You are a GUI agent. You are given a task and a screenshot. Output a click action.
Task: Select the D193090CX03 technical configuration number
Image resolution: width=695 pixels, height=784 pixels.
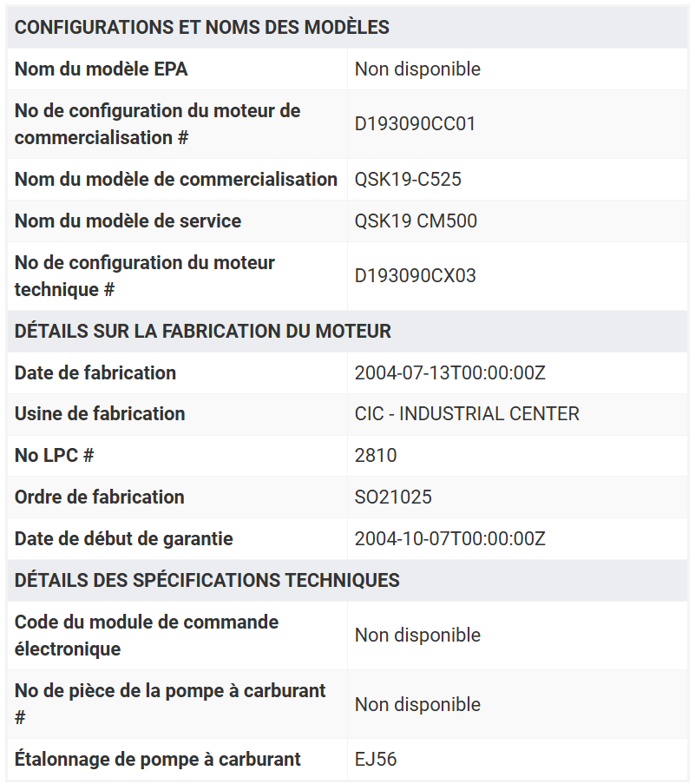tap(416, 276)
